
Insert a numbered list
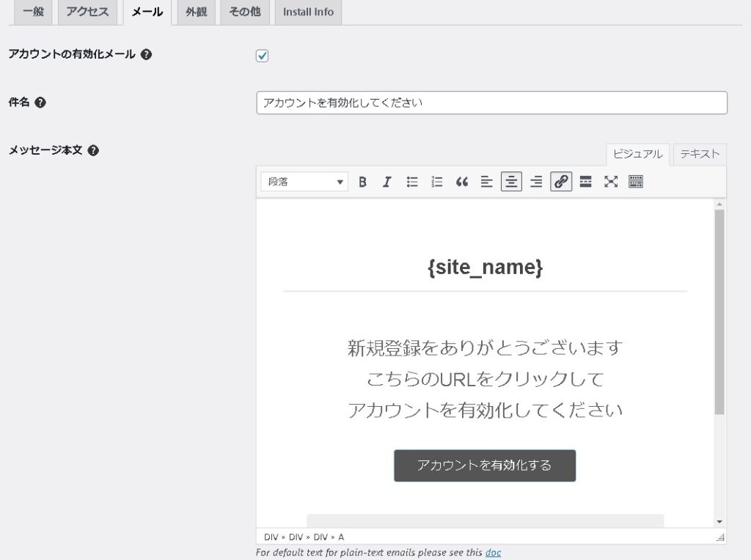pos(437,182)
